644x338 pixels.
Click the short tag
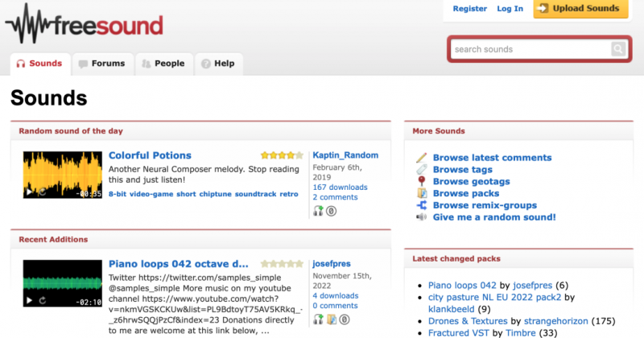click(x=186, y=194)
